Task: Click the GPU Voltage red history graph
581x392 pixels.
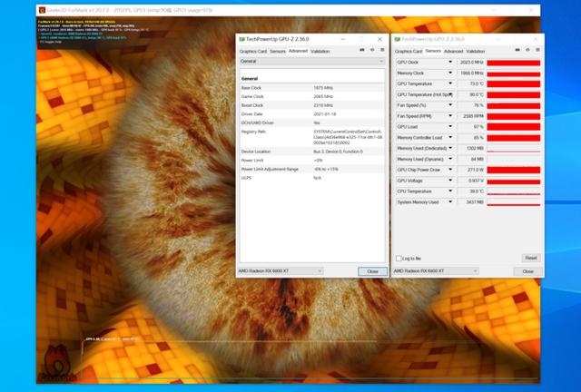Action: click(x=514, y=181)
